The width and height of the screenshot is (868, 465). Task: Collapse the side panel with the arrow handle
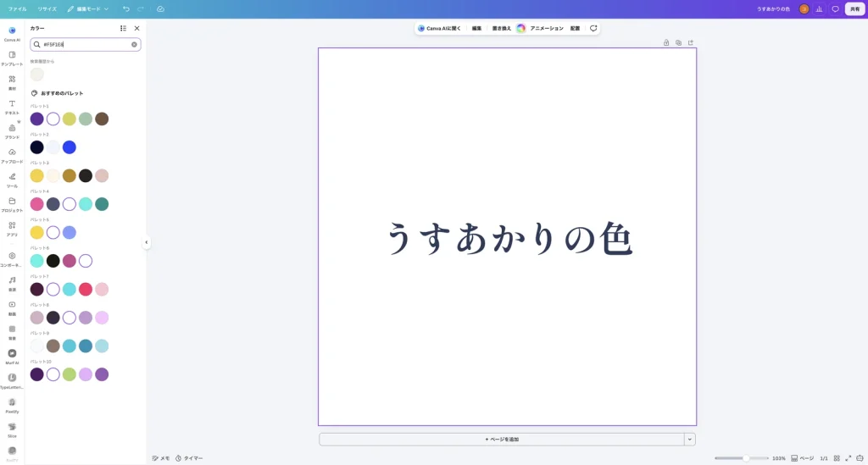point(146,242)
